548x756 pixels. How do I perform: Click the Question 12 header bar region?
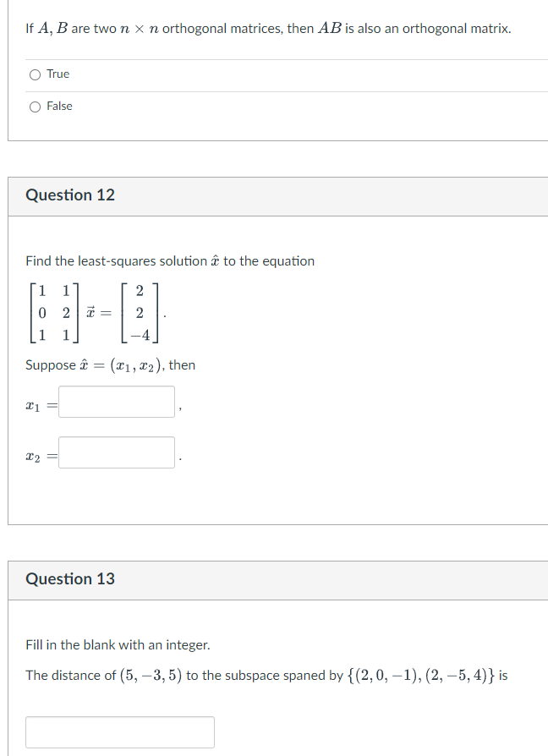click(x=254, y=195)
